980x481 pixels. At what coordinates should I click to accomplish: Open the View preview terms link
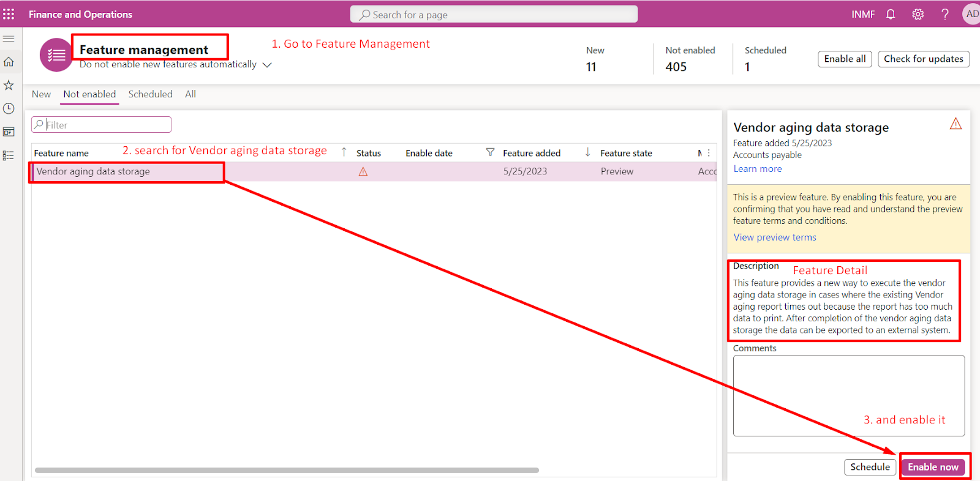tap(775, 237)
